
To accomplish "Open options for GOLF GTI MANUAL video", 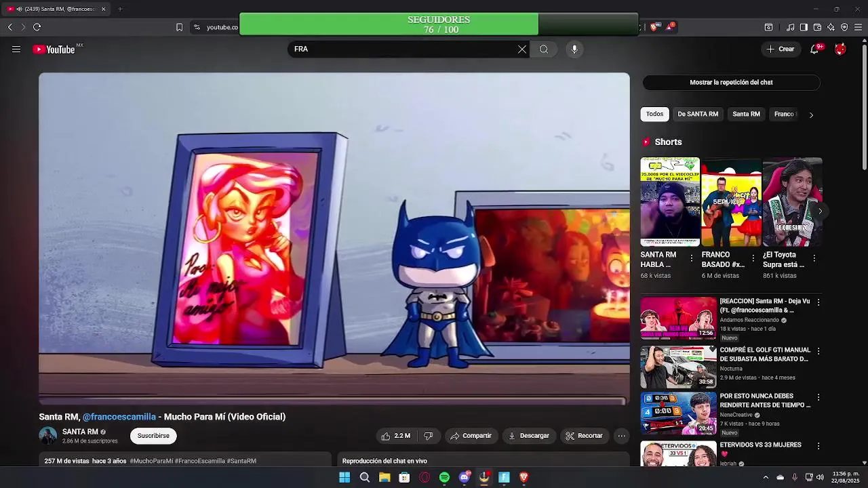I will (818, 351).
